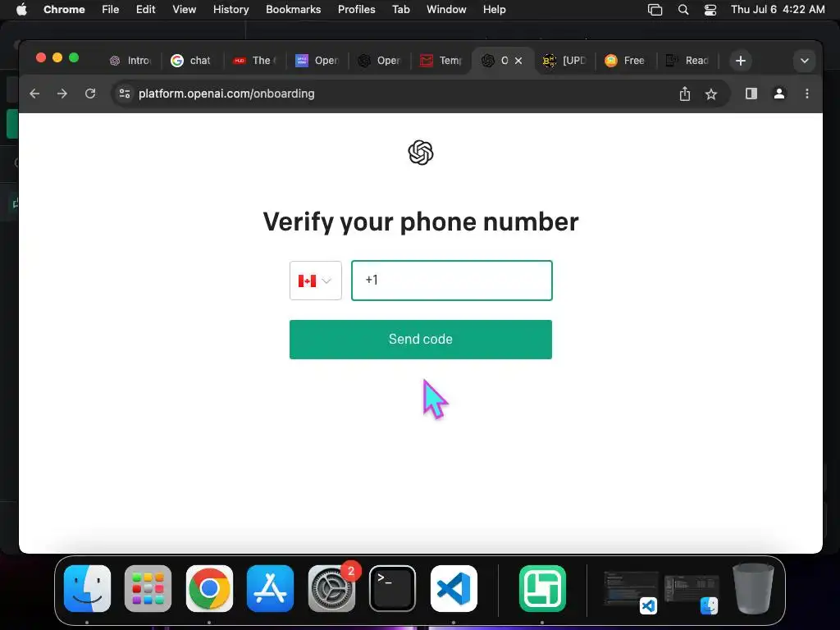Open the View menu
Image resolution: width=840 pixels, height=630 pixels.
185,10
